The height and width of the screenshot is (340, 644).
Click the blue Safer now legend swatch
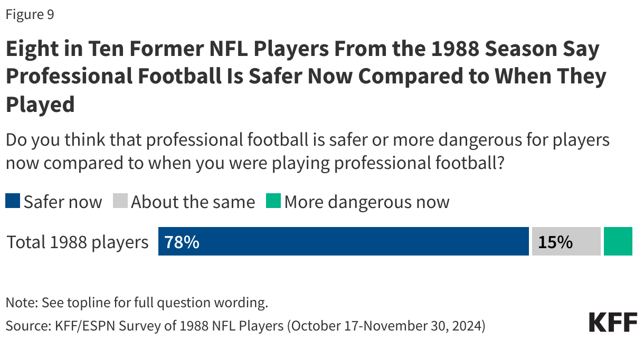pyautogui.click(x=13, y=201)
